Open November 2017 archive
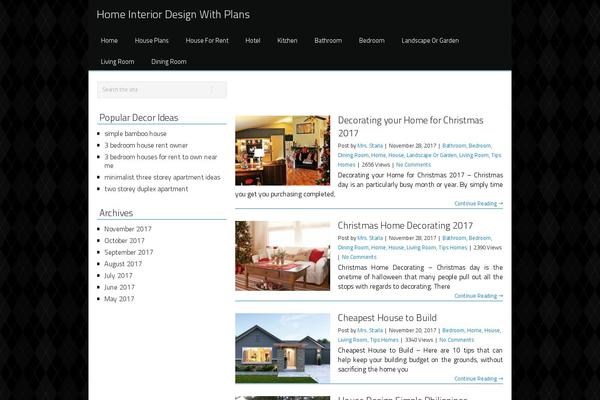 pyautogui.click(x=128, y=229)
